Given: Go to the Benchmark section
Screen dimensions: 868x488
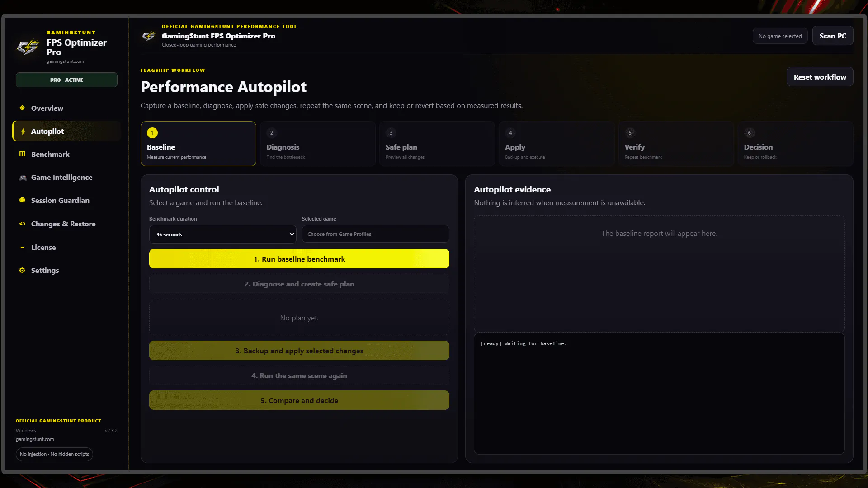Looking at the screenshot, I should point(66,155).
